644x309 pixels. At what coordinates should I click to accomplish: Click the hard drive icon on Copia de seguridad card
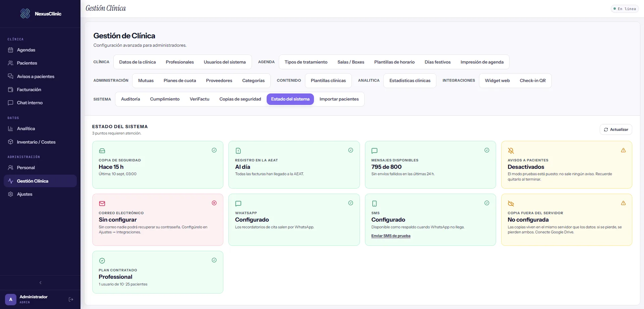[x=102, y=151]
